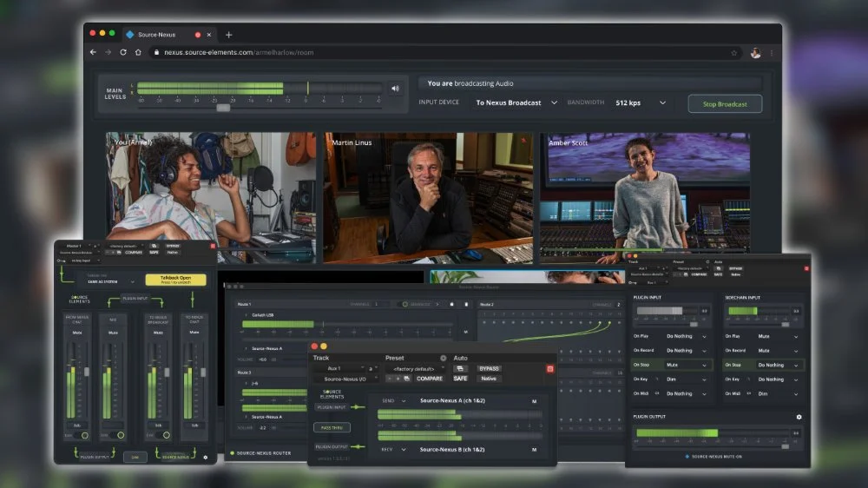The height and width of the screenshot is (488, 868).
Task: Open factory default preset dropdown in I/O plugin
Action: (x=417, y=368)
